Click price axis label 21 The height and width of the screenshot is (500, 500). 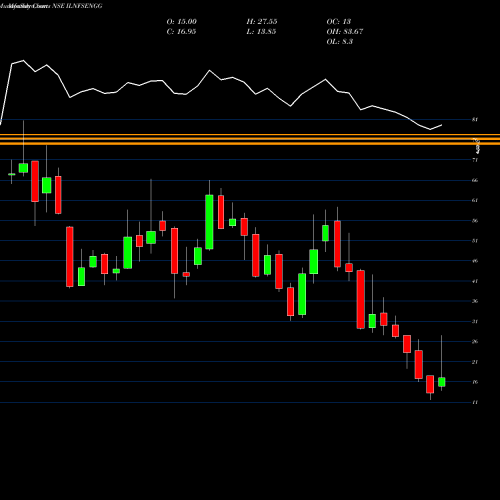tap(475, 362)
